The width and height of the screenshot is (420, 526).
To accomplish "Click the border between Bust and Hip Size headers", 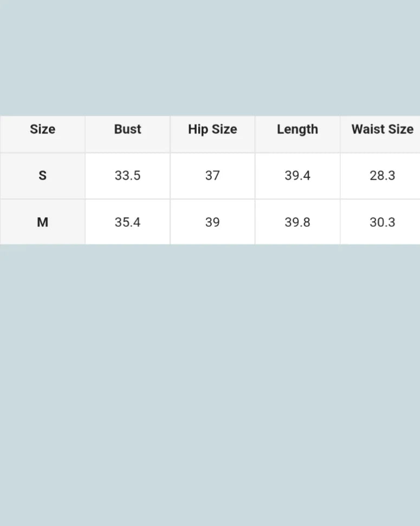I will pyautogui.click(x=170, y=133).
